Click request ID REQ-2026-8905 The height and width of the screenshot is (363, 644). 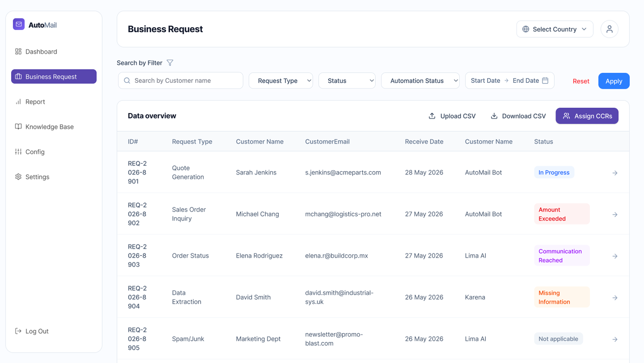[x=137, y=339]
